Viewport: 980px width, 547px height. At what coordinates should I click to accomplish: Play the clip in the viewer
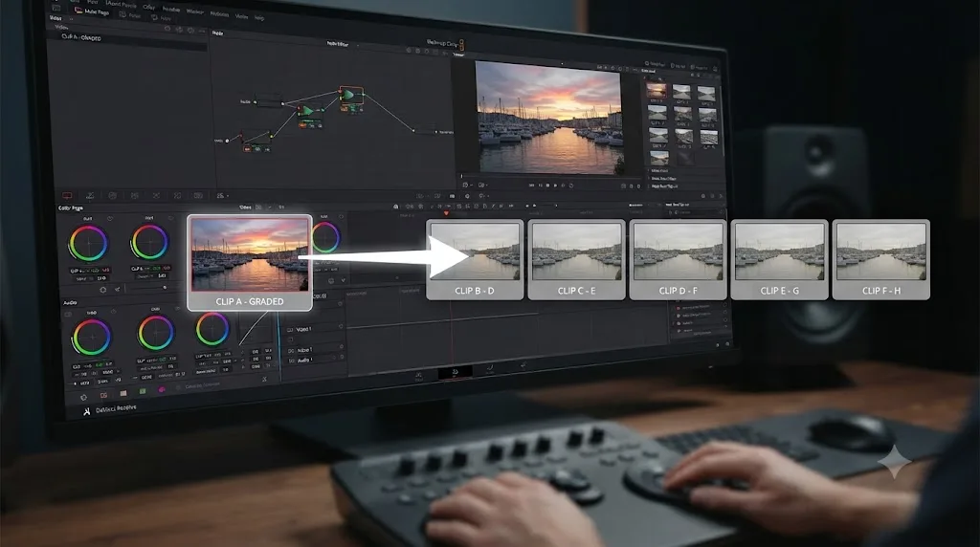pos(554,186)
